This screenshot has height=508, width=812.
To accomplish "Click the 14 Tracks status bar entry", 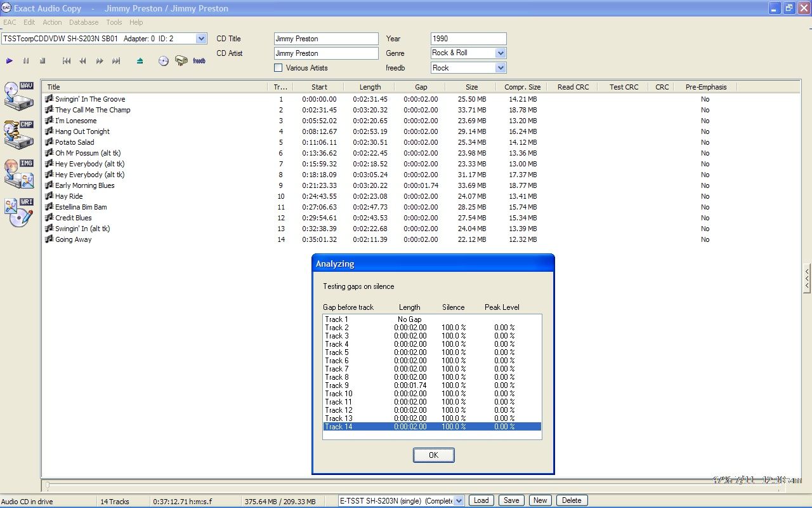I will click(115, 501).
